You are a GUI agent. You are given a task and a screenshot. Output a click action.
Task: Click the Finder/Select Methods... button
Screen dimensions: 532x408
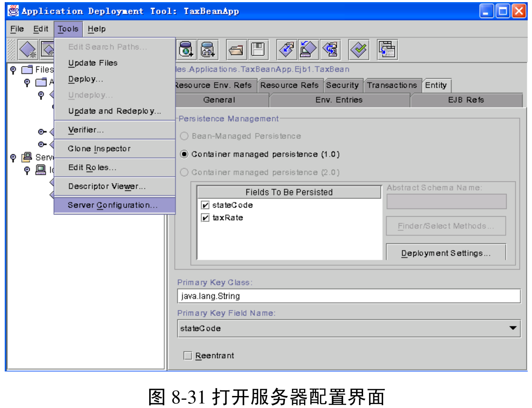click(x=446, y=226)
